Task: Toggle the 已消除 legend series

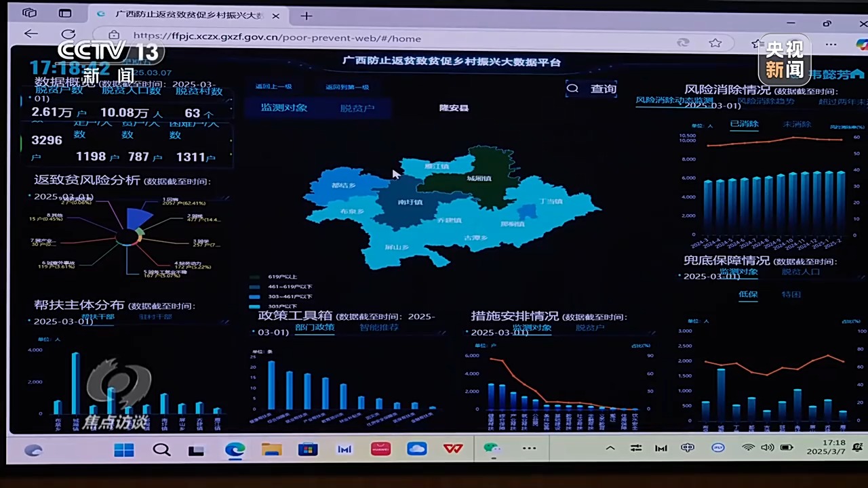Action: coord(744,124)
